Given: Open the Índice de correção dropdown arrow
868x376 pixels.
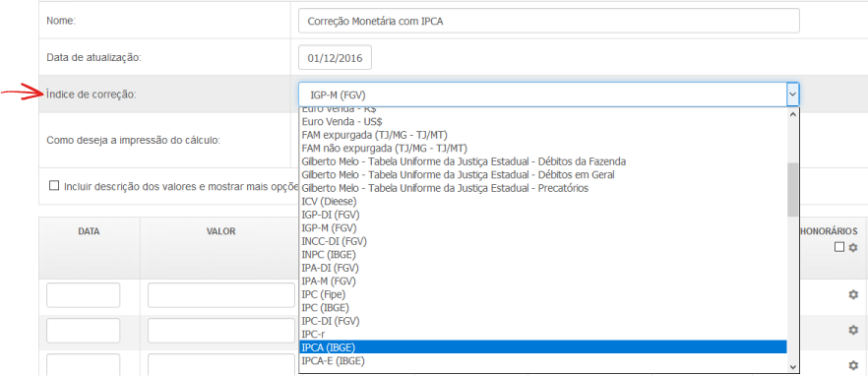Looking at the screenshot, I should (x=793, y=94).
